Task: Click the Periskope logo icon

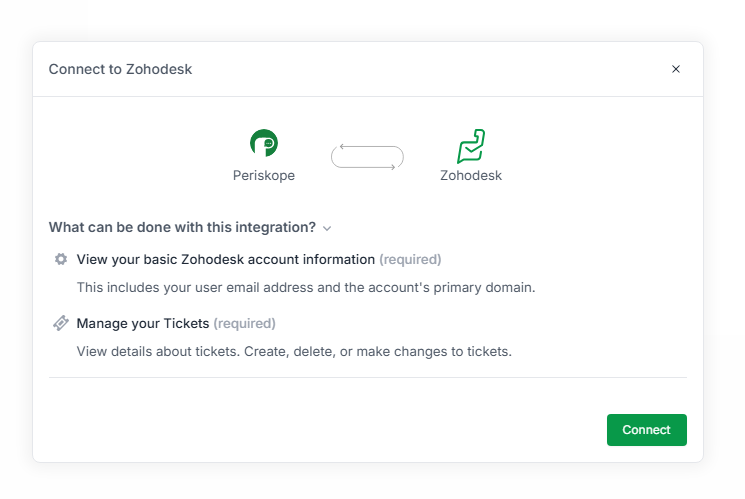Action: pyautogui.click(x=264, y=143)
